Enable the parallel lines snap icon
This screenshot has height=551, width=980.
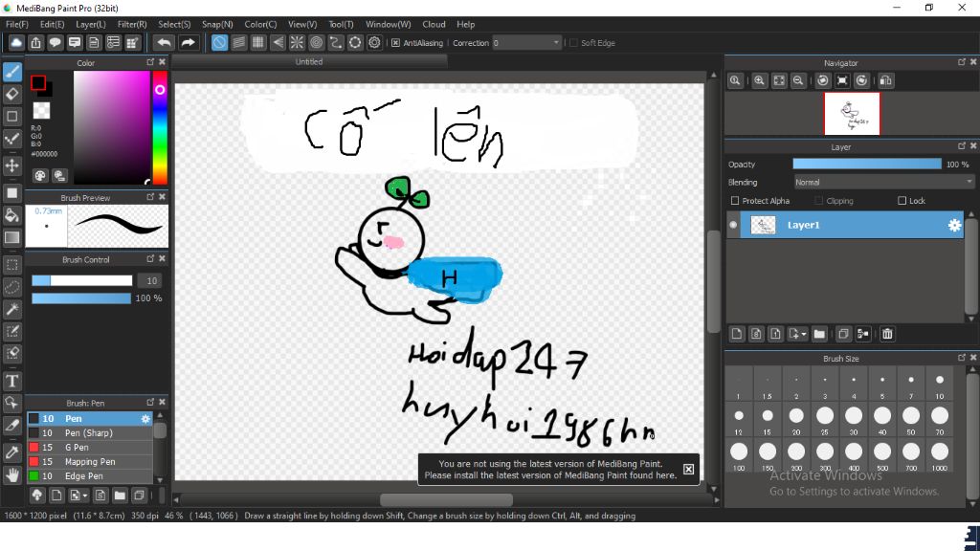(238, 42)
